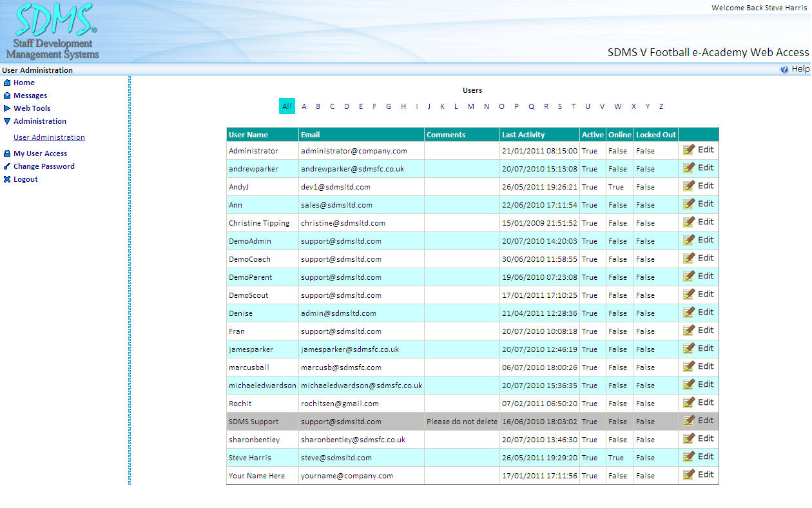
Task: Select the All users filter
Action: tap(287, 106)
